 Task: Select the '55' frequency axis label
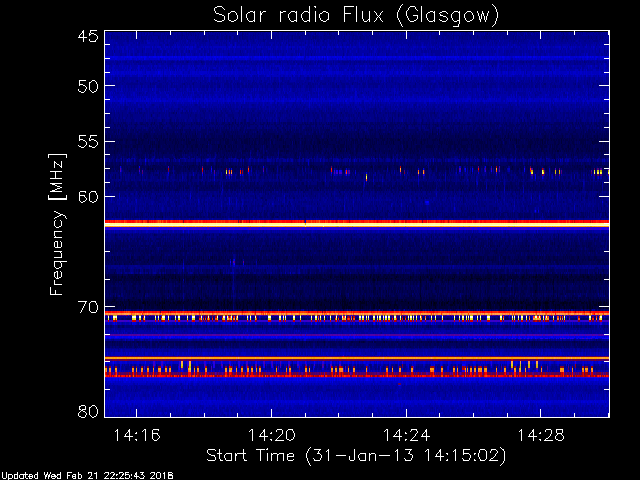click(88, 142)
